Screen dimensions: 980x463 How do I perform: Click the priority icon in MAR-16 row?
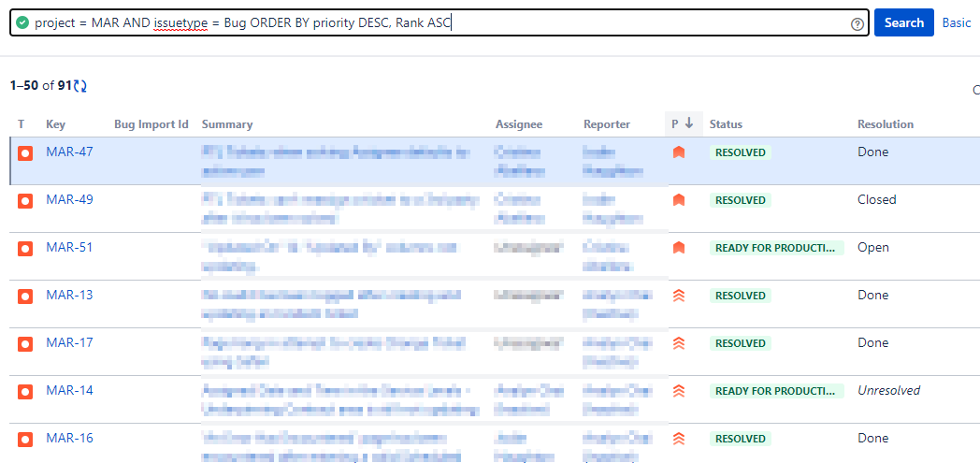click(x=679, y=439)
